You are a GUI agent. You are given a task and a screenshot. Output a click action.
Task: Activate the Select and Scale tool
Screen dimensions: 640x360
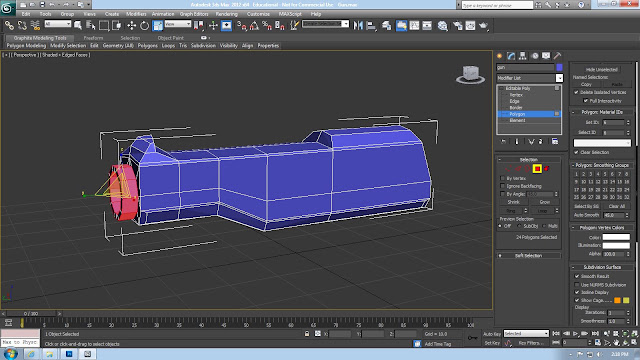coord(158,26)
